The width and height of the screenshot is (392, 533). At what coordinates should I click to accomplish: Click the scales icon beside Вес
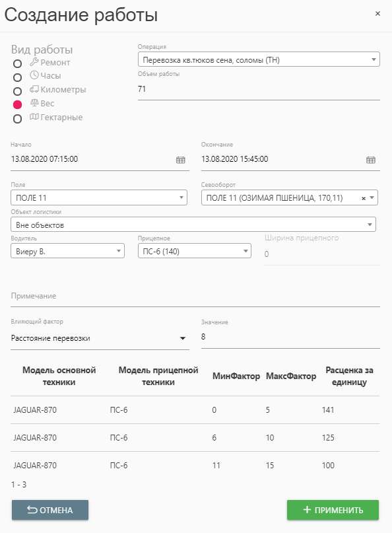click(x=35, y=102)
